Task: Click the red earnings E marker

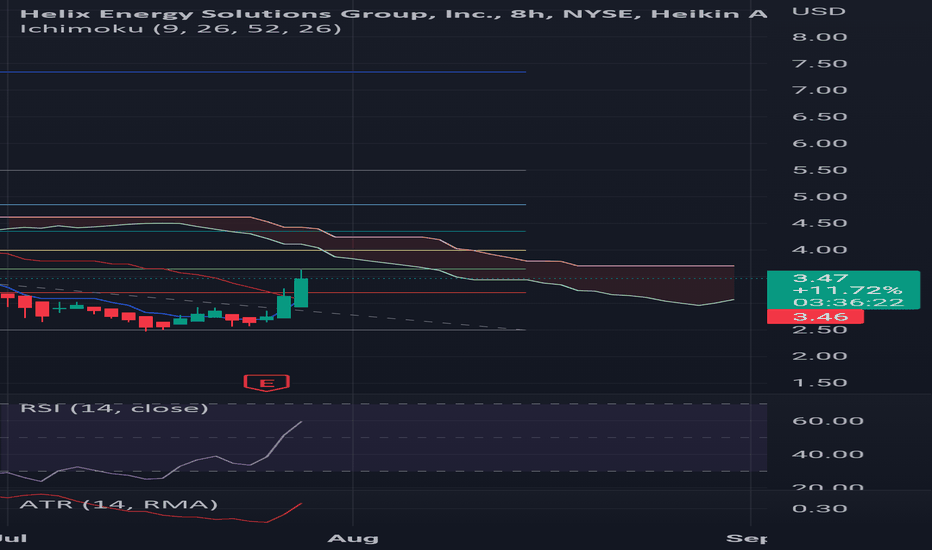Action: point(266,383)
